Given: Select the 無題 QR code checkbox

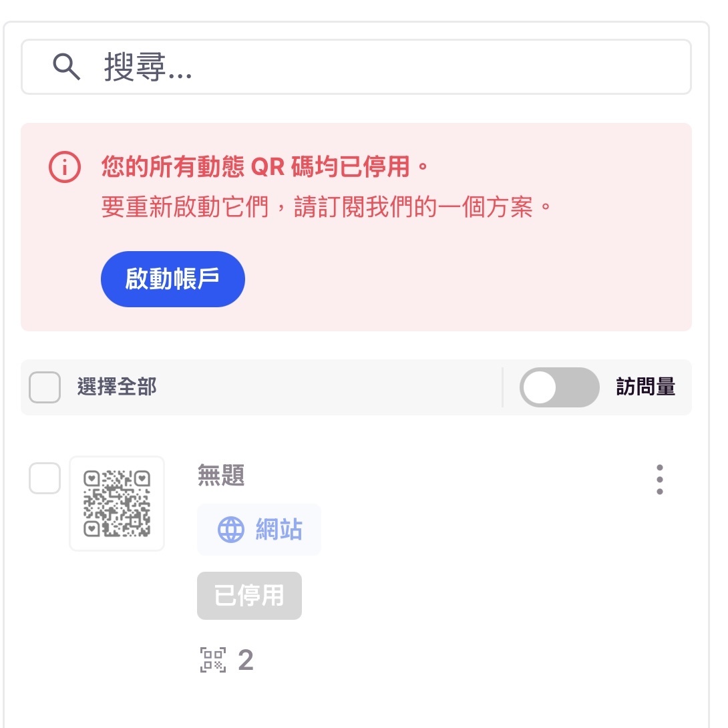Looking at the screenshot, I should click(45, 478).
